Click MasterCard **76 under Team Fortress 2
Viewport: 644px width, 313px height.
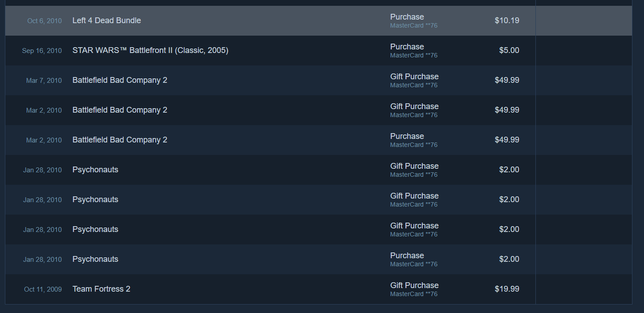(x=413, y=294)
